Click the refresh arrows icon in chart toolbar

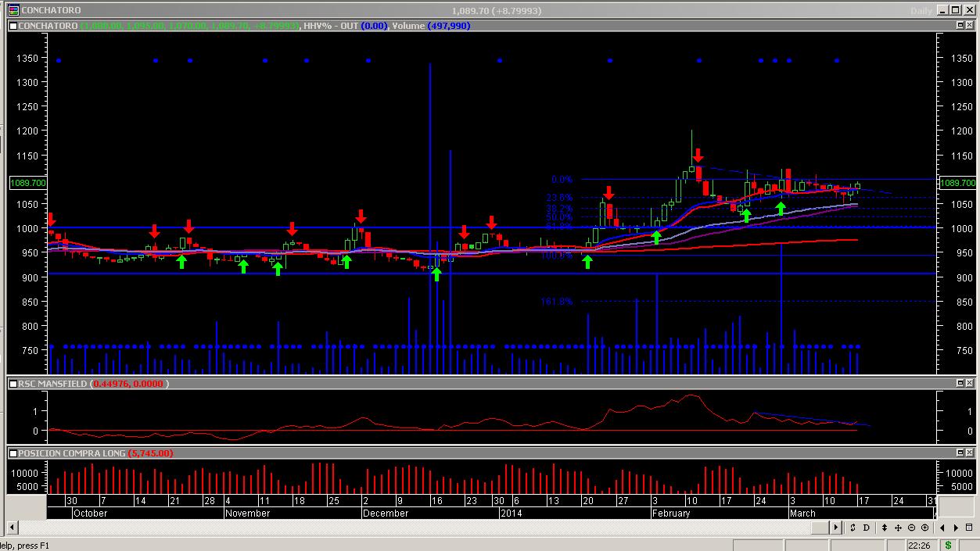pyautogui.click(x=853, y=528)
